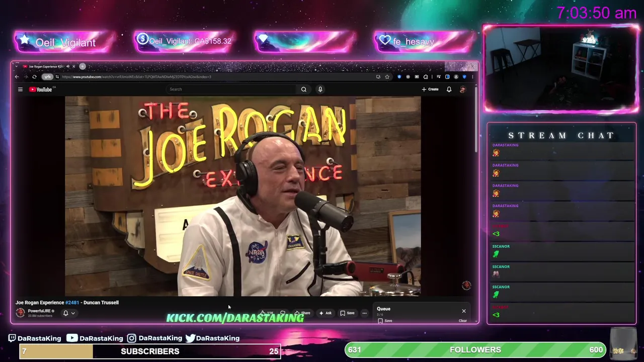Toggle PowerfulJRE notification bell under video

pyautogui.click(x=65, y=313)
